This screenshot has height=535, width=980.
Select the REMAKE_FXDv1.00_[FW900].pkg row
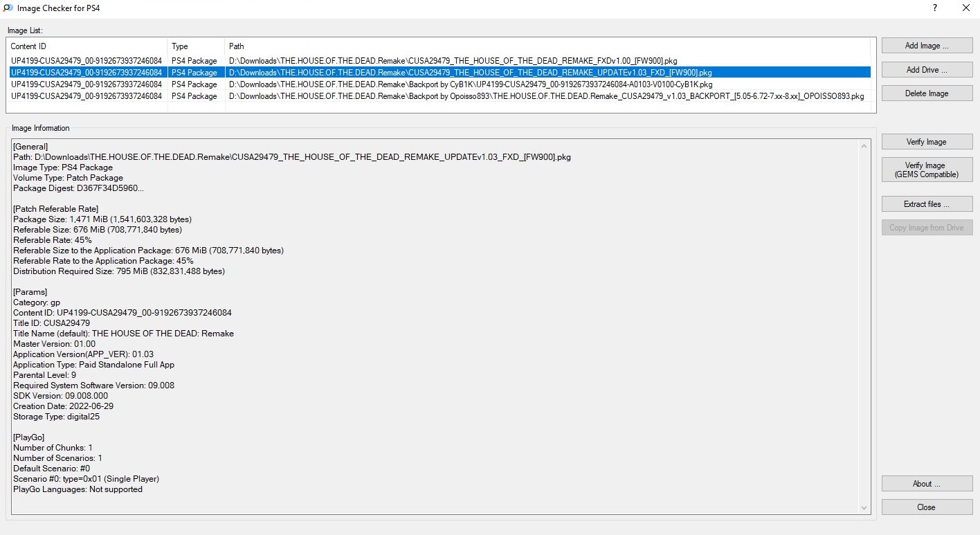438,61
